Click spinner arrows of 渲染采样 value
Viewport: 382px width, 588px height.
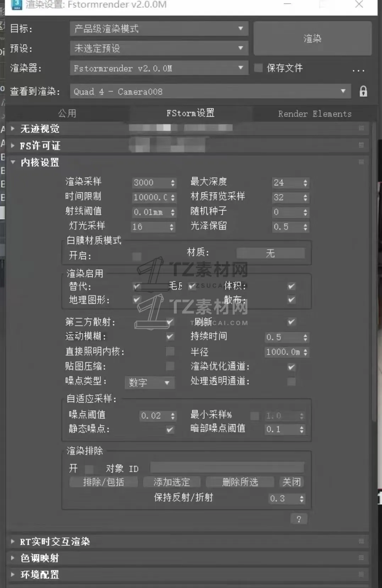[x=173, y=183]
